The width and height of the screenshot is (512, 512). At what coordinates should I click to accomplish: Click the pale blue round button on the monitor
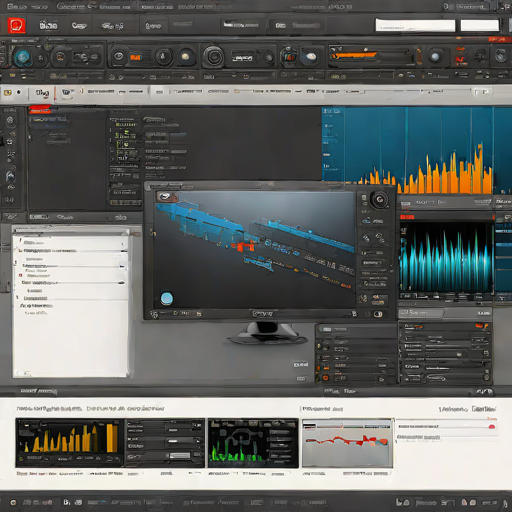(x=167, y=298)
